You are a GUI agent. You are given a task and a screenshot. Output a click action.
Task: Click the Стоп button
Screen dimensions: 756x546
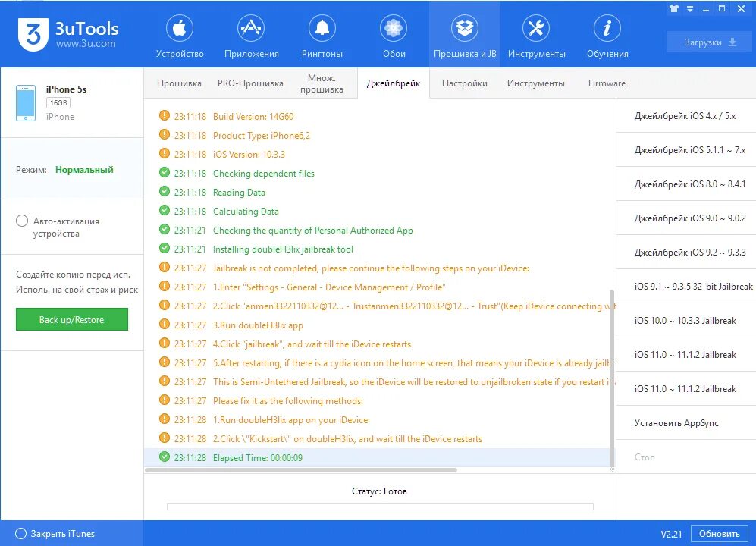(x=686, y=457)
